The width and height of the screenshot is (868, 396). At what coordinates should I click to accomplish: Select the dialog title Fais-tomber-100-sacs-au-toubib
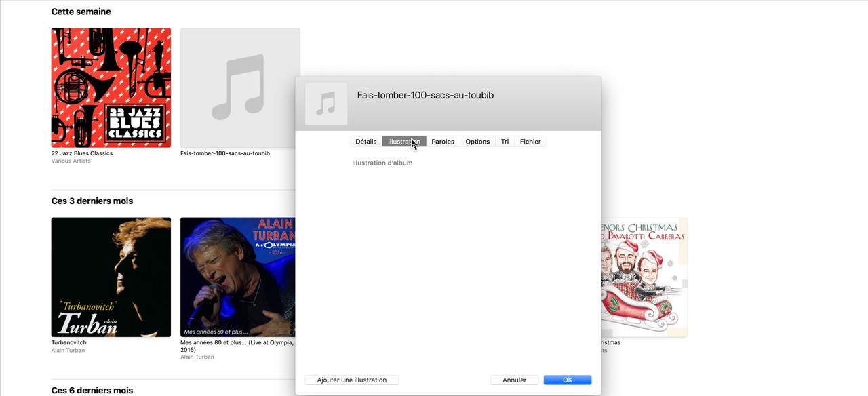(x=425, y=95)
